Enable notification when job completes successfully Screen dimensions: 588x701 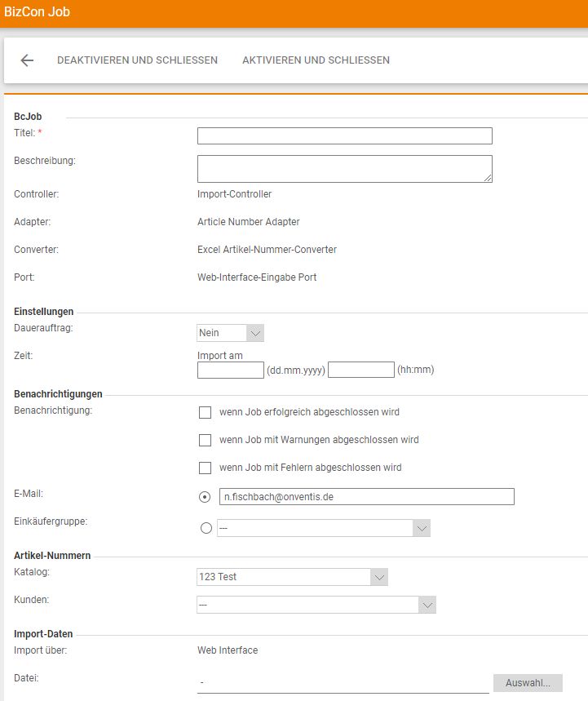pyautogui.click(x=206, y=412)
